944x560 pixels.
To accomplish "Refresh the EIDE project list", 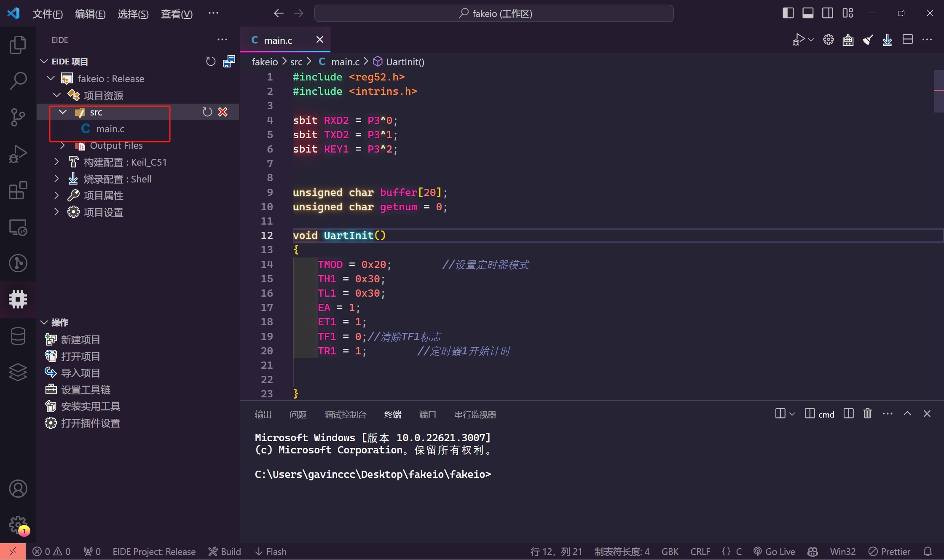I will 210,62.
